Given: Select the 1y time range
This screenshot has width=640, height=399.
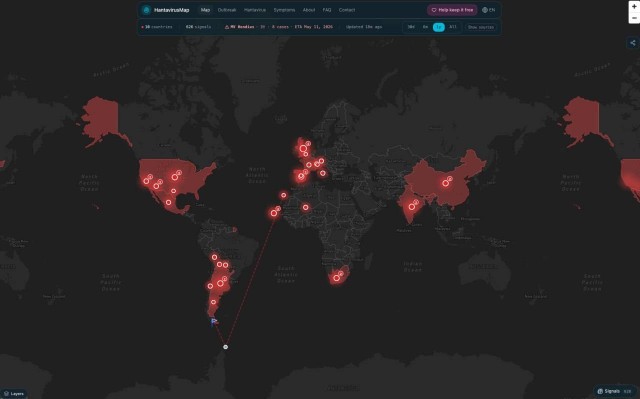Looking at the screenshot, I should pos(439,27).
